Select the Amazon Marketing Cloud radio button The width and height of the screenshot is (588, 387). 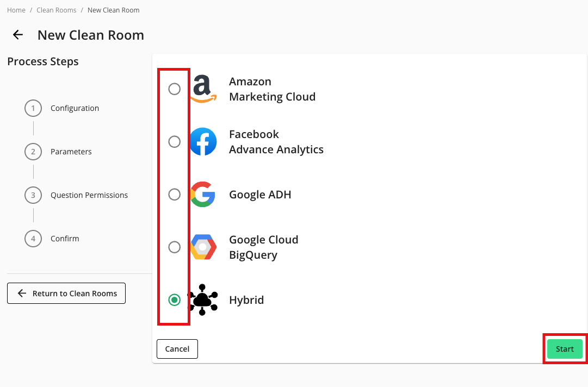pyautogui.click(x=174, y=89)
